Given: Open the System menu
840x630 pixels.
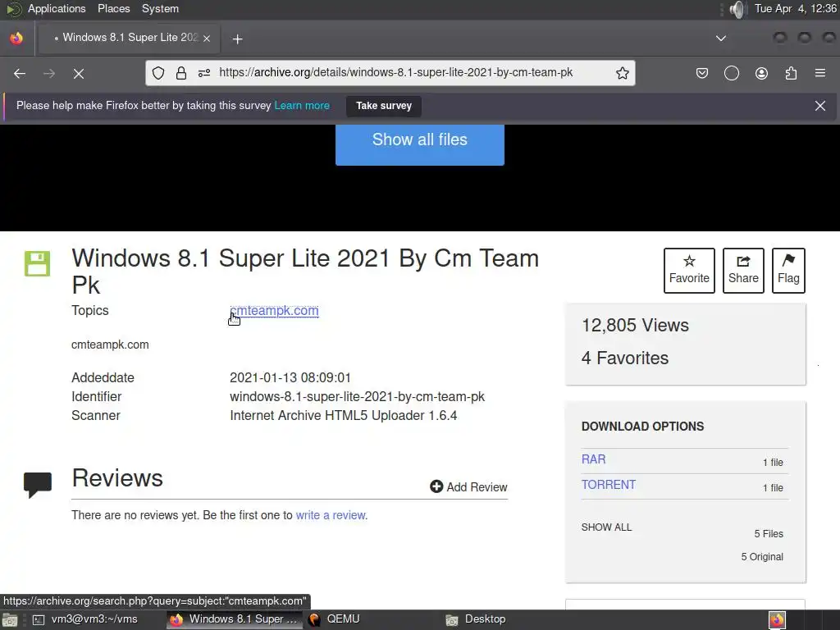Looking at the screenshot, I should (x=160, y=8).
